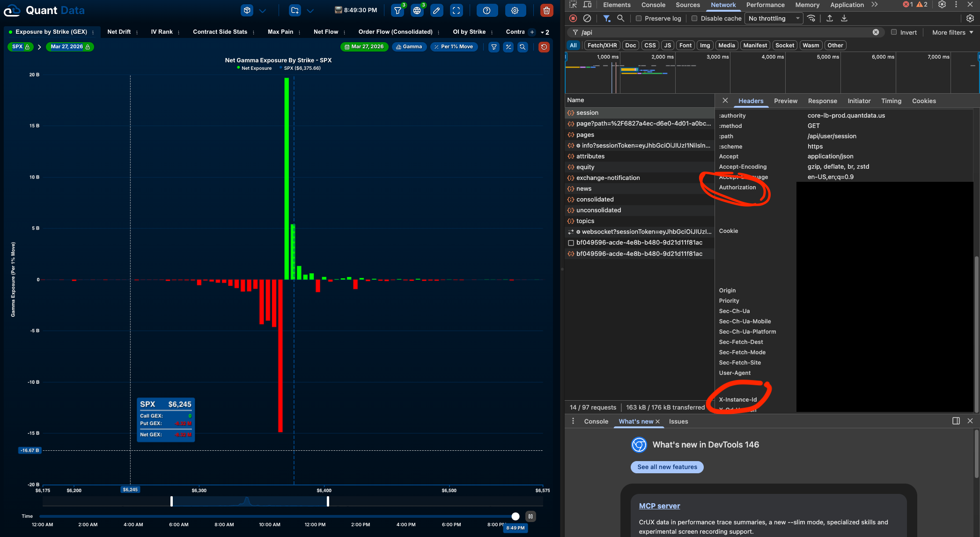The image size is (980, 537).
Task: Expand the dropdown beside the add-folder icon
Action: [x=310, y=10]
